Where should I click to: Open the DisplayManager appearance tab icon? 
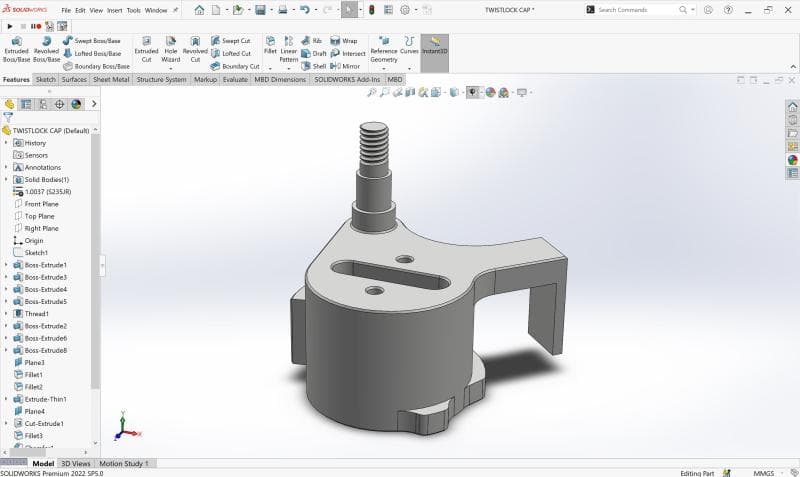point(76,103)
